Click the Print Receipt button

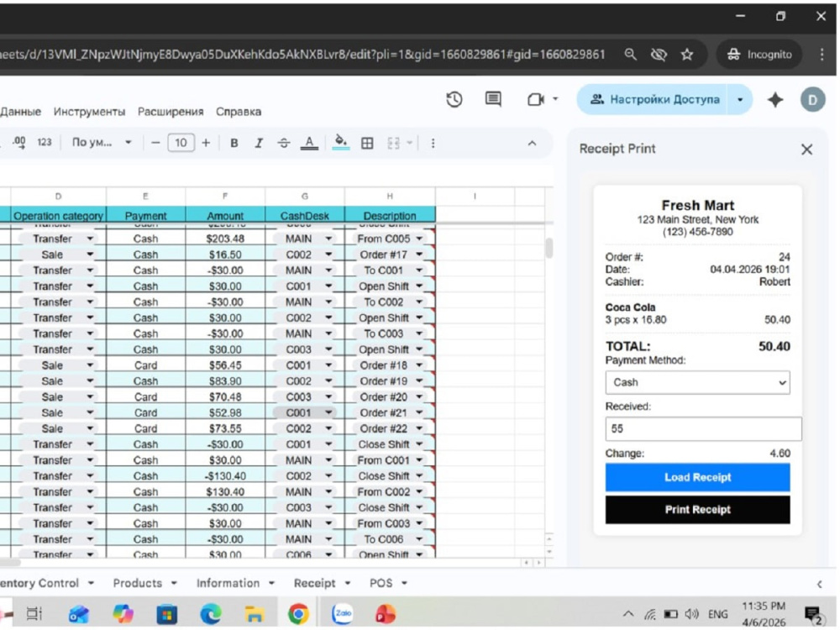[x=697, y=510]
